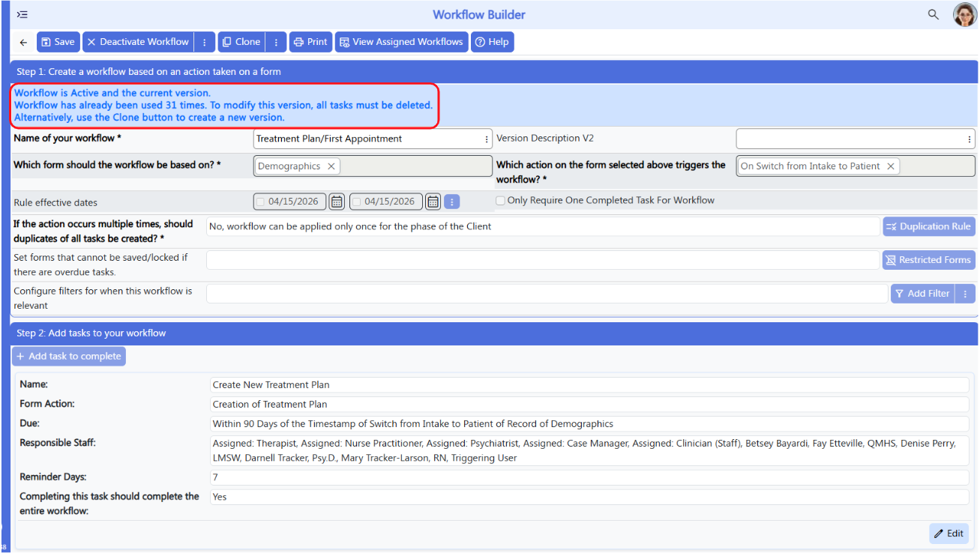Toggle the first rule effective date checkbox

(x=260, y=202)
